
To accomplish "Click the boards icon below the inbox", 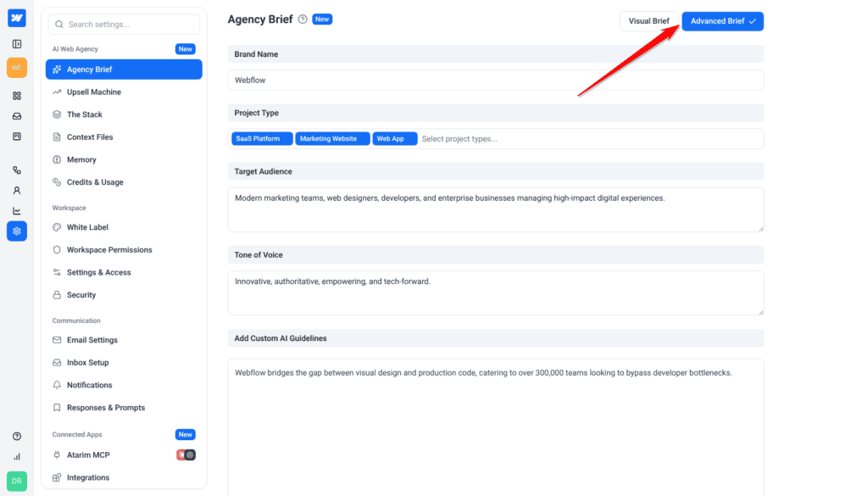I will pyautogui.click(x=17, y=137).
